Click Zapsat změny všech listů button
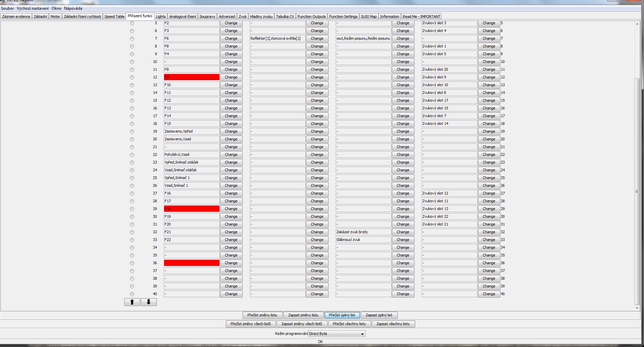 point(302,324)
